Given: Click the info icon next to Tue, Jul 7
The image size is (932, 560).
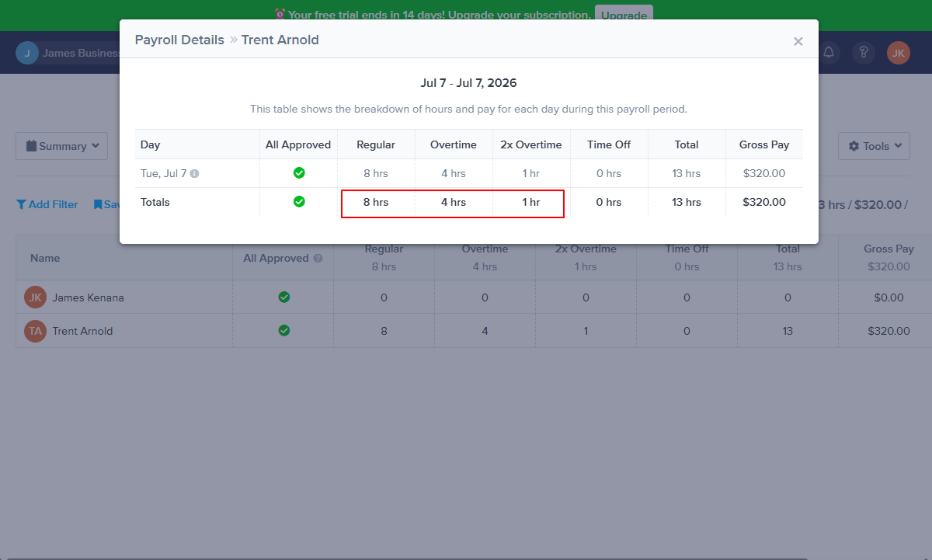Looking at the screenshot, I should click(x=194, y=174).
